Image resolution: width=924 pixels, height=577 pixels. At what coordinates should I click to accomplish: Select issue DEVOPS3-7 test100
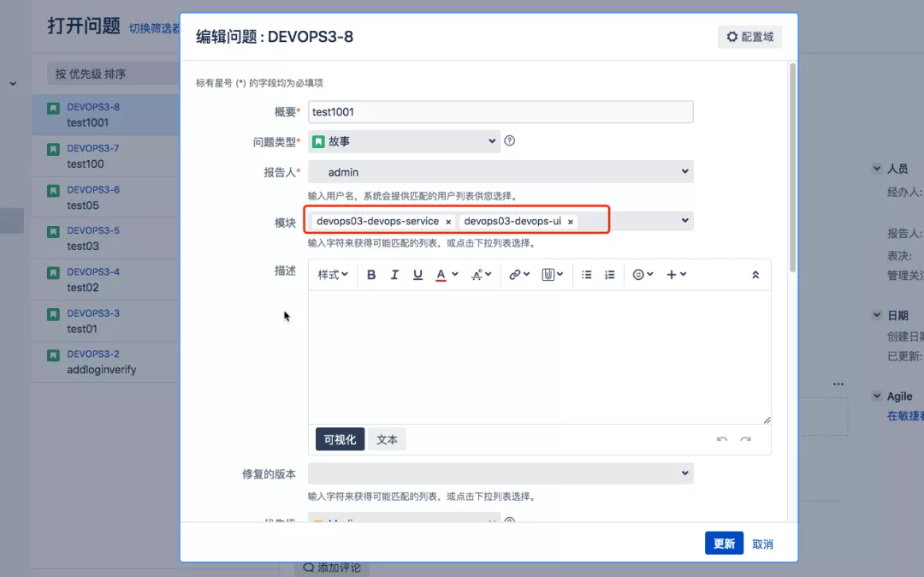pos(105,156)
